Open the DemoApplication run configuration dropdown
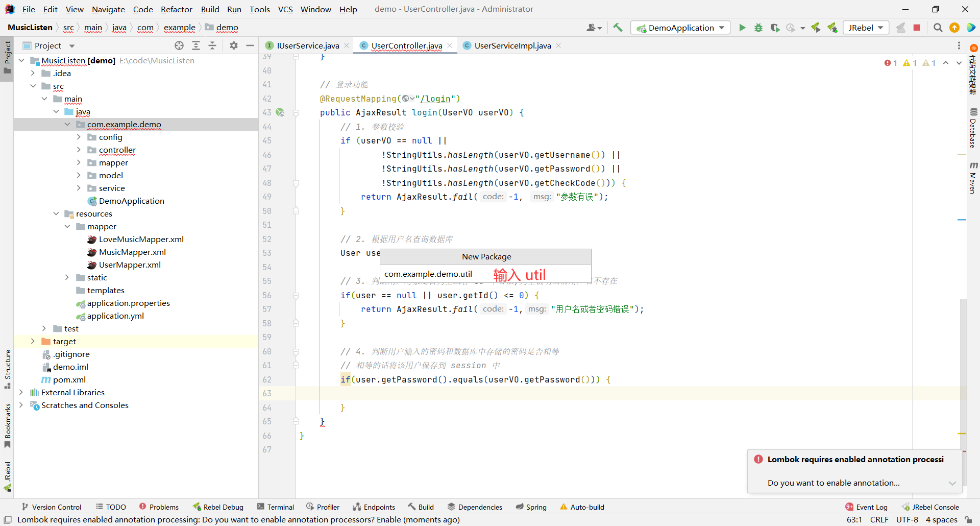The width and height of the screenshot is (980, 526). (x=680, y=28)
